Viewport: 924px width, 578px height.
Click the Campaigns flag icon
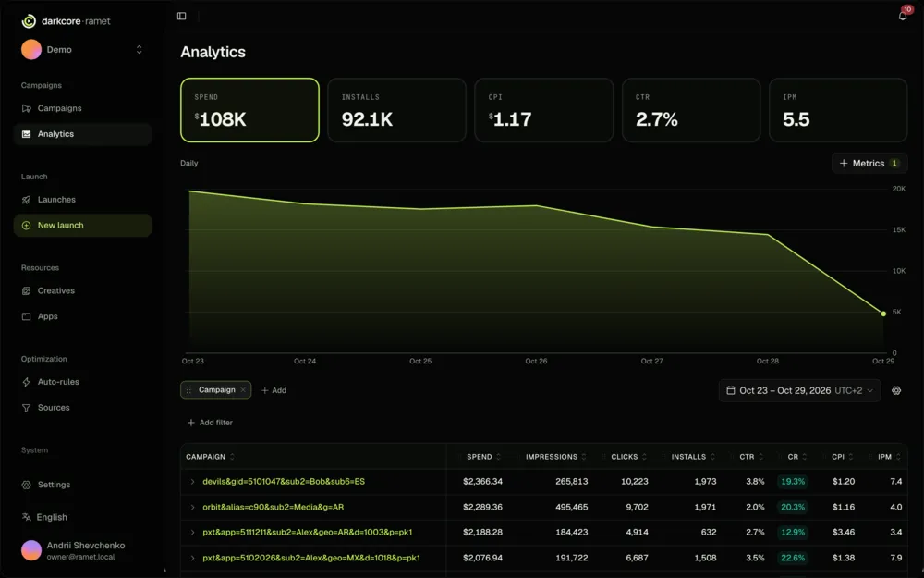(26, 108)
